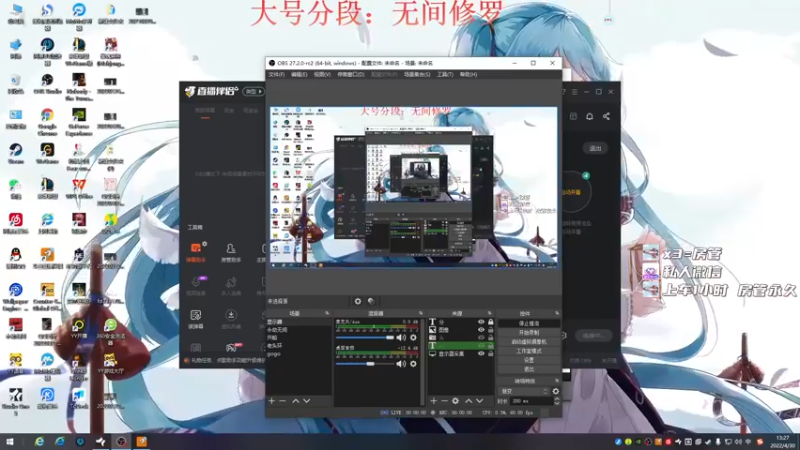The width and height of the screenshot is (800, 450).
Task: Toggle visibility eye of 图像 source
Action: 481,330
